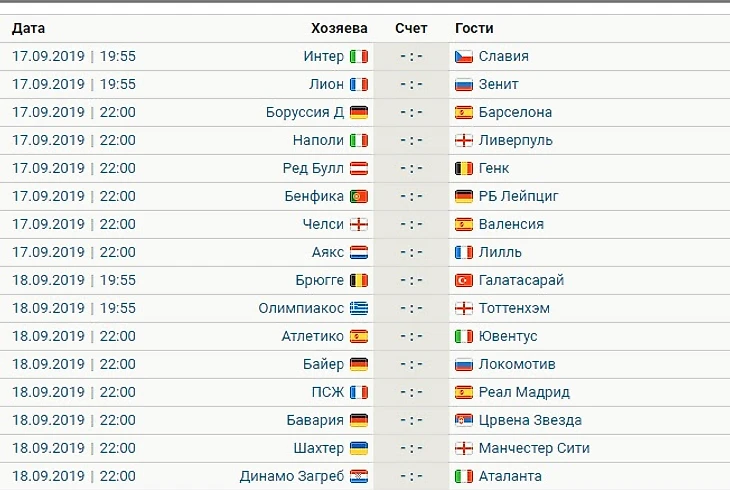Click the Хозяева column header
The image size is (730, 490).
339,29
